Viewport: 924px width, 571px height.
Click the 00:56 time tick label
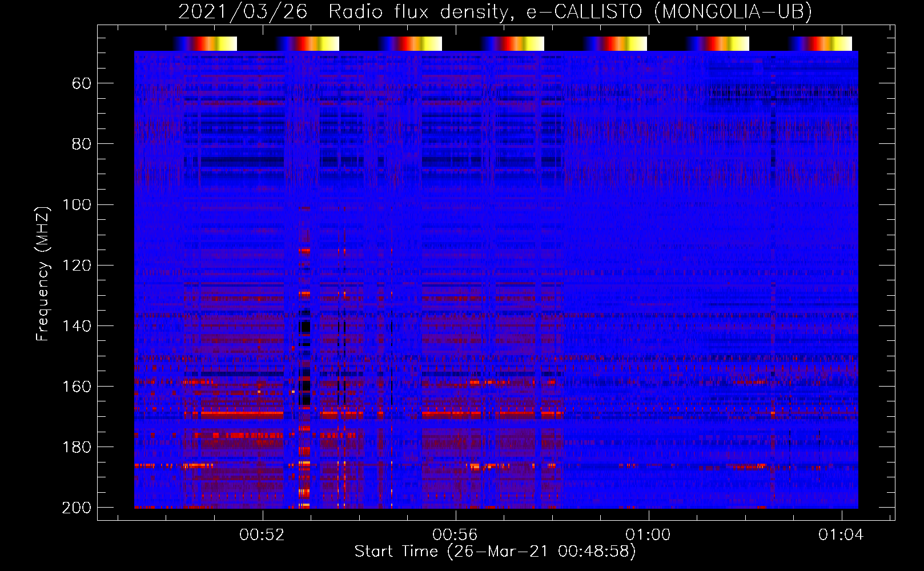455,535
